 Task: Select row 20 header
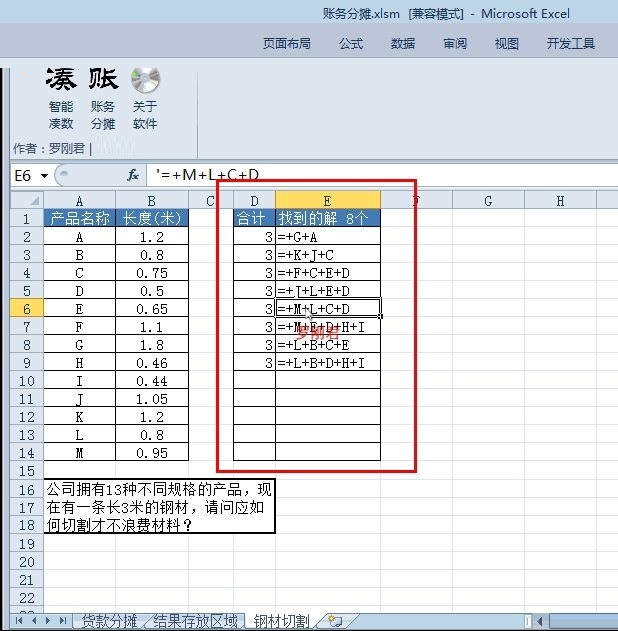(27, 562)
